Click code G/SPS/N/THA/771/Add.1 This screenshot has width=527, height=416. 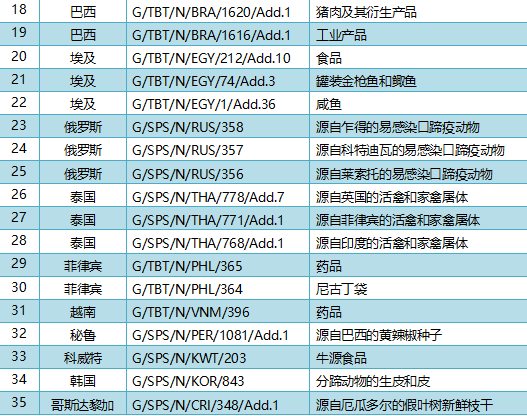point(208,220)
